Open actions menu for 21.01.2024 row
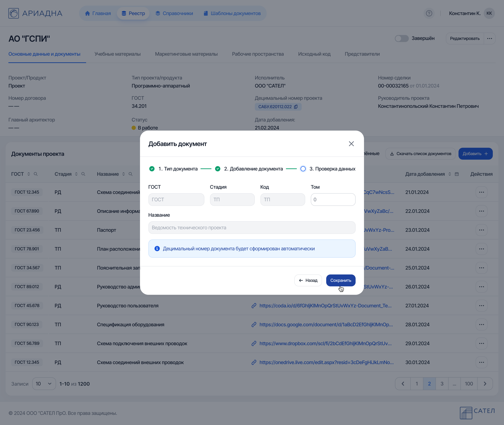Image resolution: width=504 pixels, height=425 pixels. (482, 192)
